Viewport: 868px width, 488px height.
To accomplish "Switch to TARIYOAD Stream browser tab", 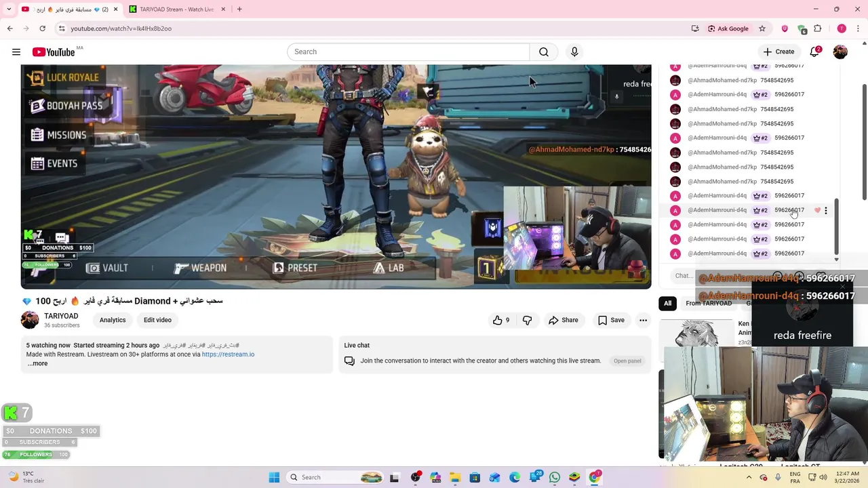I will point(176,9).
